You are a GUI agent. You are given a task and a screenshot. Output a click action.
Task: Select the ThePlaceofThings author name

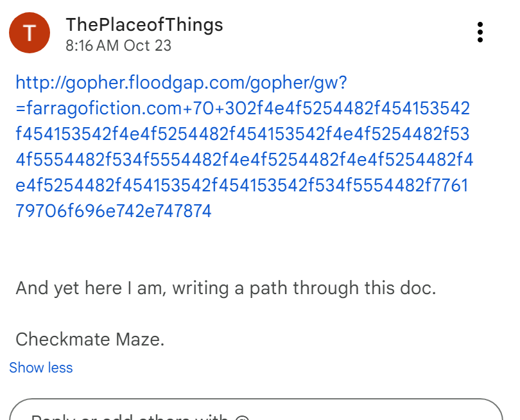pyautogui.click(x=144, y=25)
